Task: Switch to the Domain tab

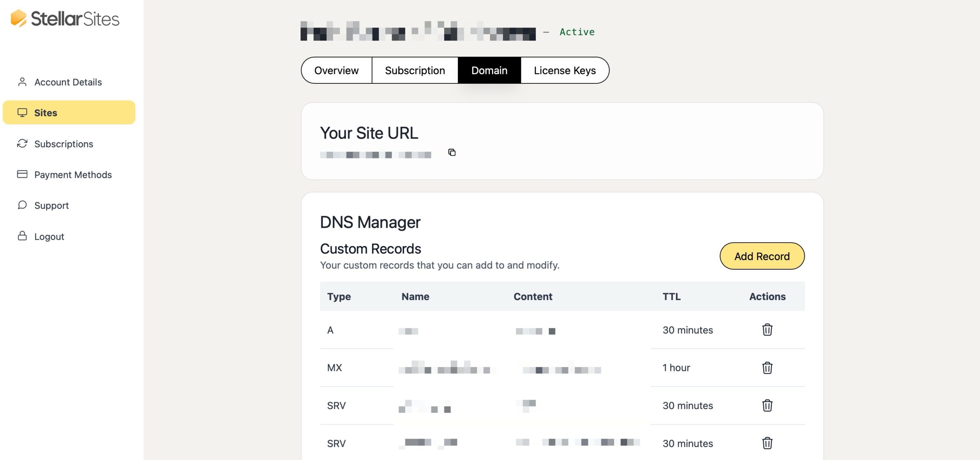Action: [x=489, y=70]
